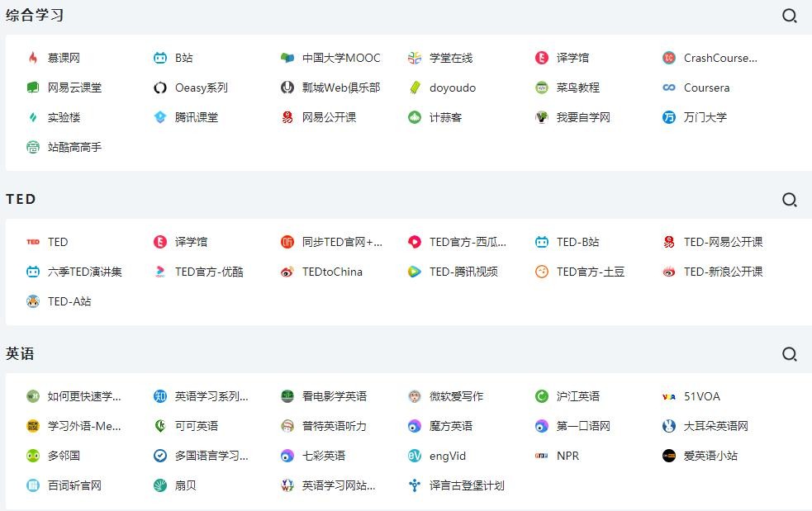This screenshot has height=511, width=812.
Task: Open 腾讯课堂 link
Action: pos(196,117)
